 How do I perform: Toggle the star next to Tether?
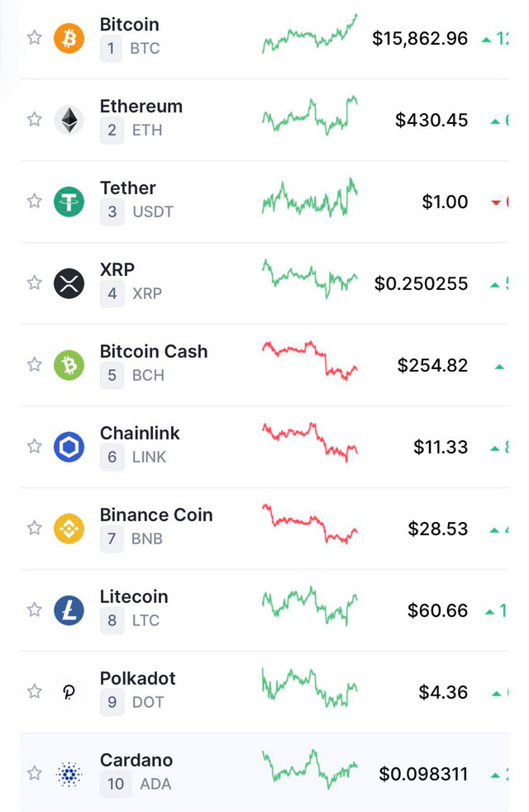[x=34, y=200]
